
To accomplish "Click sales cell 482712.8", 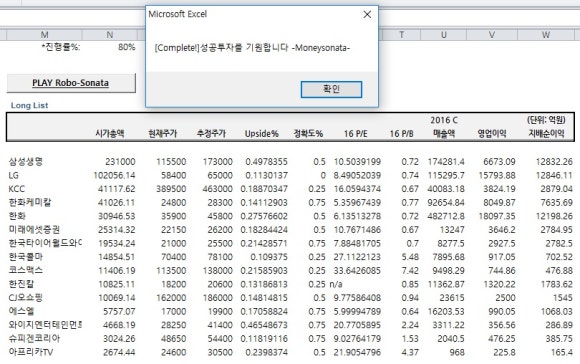I will point(446,216).
